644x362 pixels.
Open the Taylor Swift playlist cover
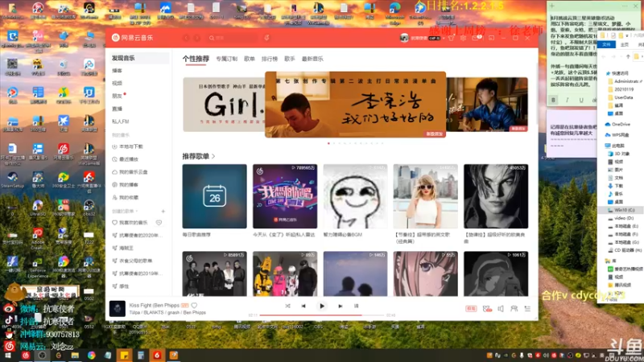pos(426,196)
